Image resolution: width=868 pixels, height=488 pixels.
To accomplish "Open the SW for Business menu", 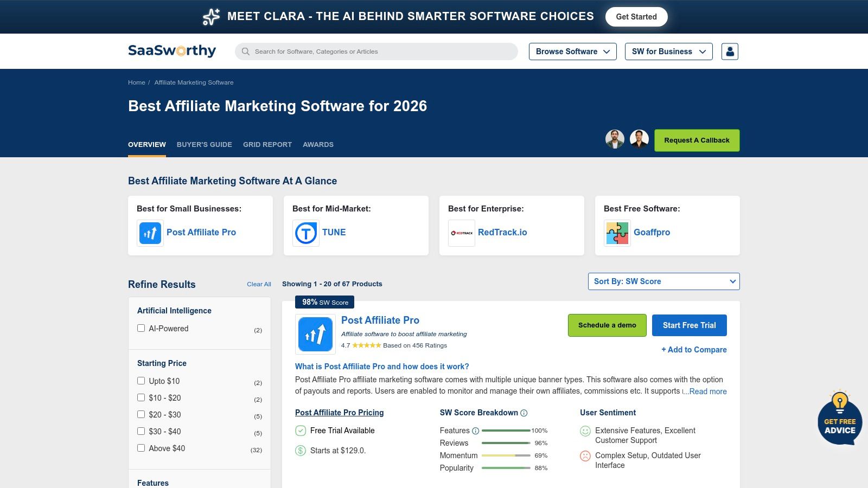I will tap(668, 52).
